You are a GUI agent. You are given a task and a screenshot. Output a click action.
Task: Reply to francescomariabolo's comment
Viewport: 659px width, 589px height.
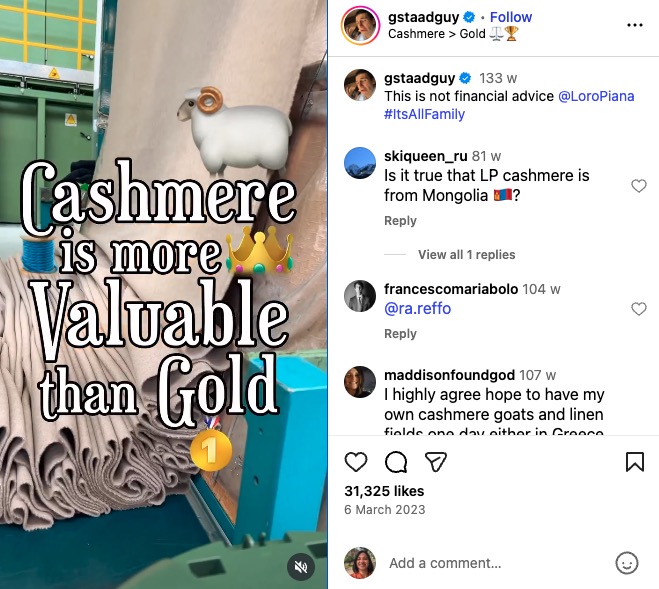pyautogui.click(x=400, y=334)
